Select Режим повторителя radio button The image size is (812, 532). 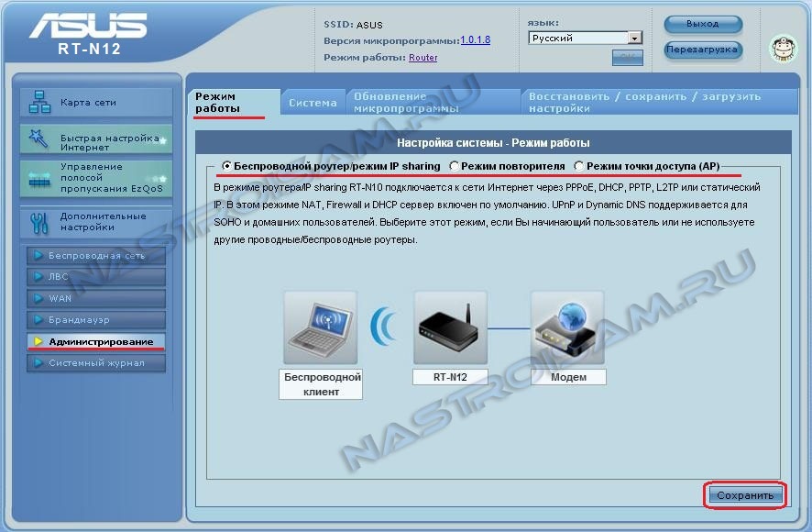[455, 166]
